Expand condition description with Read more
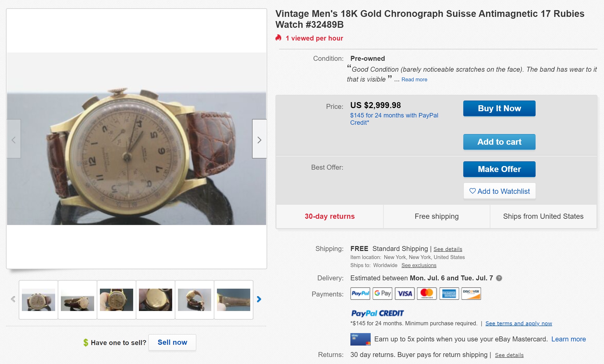This screenshot has height=364, width=604. [x=414, y=80]
